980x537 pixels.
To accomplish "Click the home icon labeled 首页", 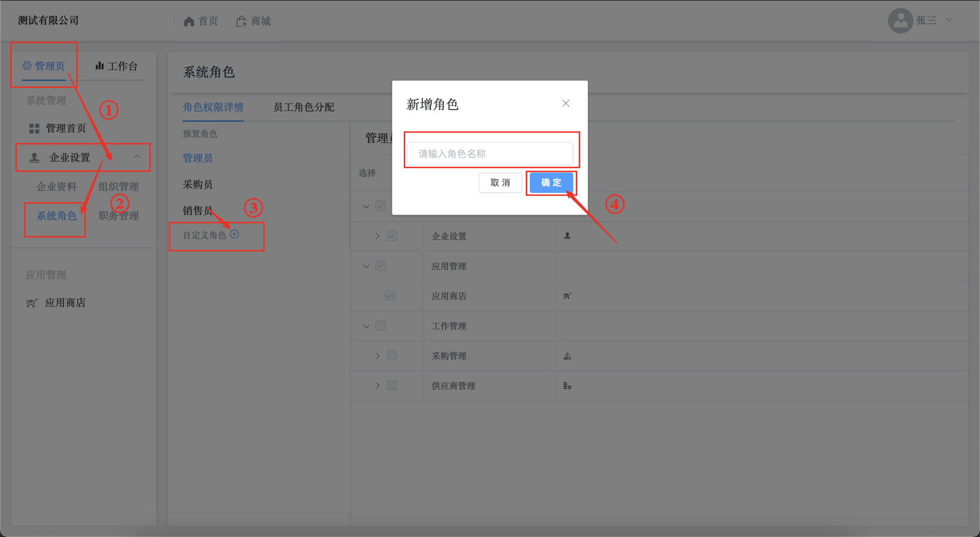I will (189, 21).
